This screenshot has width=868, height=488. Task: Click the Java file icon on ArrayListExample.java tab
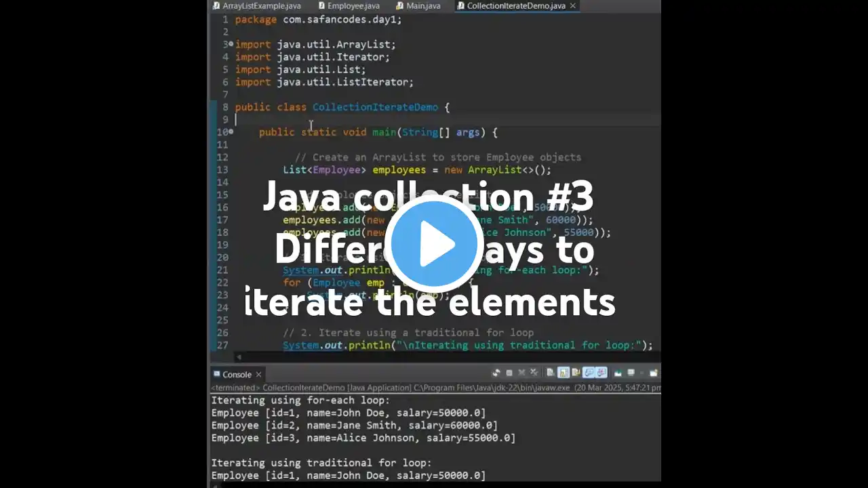[217, 5]
